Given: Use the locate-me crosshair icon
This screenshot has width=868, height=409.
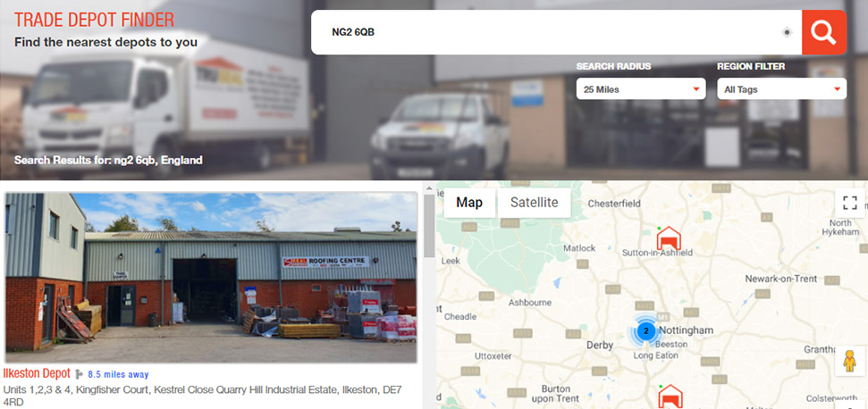Looking at the screenshot, I should coord(787,33).
